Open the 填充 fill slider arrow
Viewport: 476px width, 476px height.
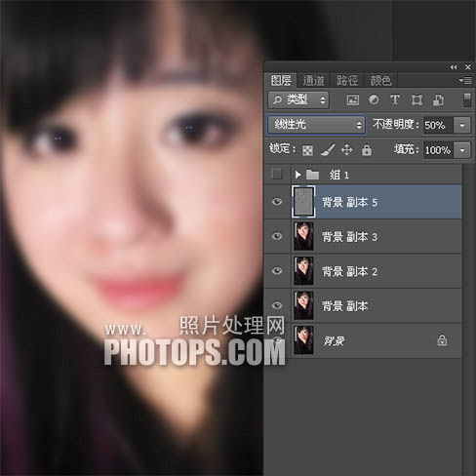coord(462,150)
